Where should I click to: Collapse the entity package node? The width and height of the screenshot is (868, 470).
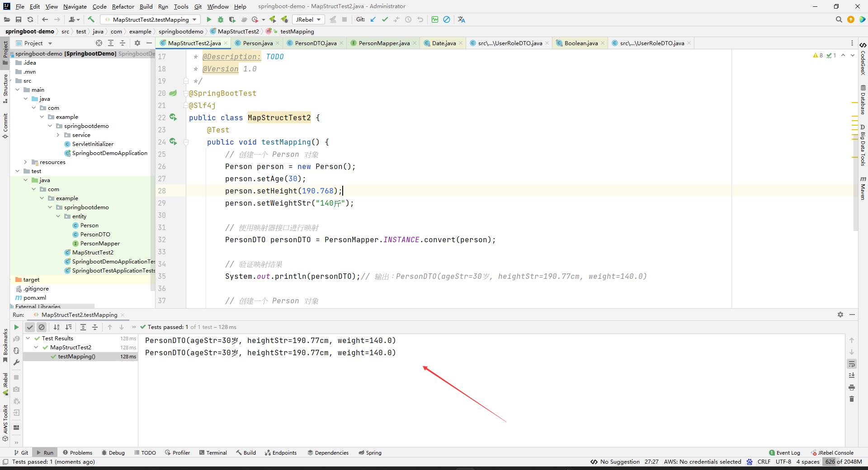[x=58, y=216]
